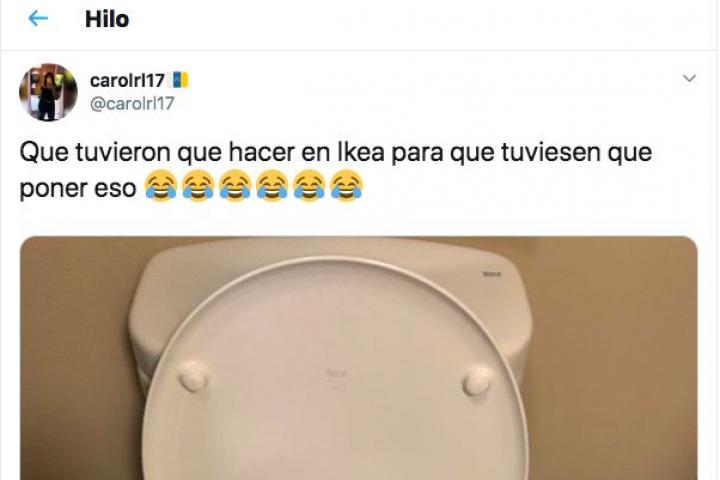
Task: Click the third laughing-crying emoji
Action: (x=235, y=186)
